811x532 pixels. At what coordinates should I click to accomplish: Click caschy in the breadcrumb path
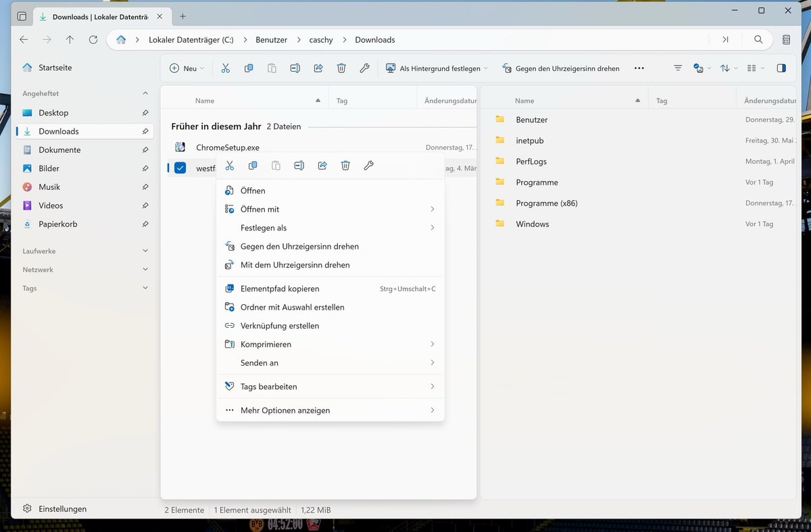coord(321,40)
